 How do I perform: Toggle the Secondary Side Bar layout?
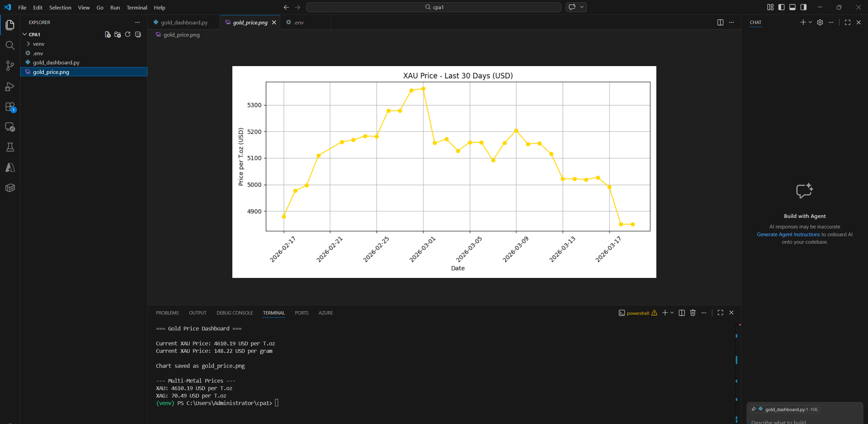point(803,7)
